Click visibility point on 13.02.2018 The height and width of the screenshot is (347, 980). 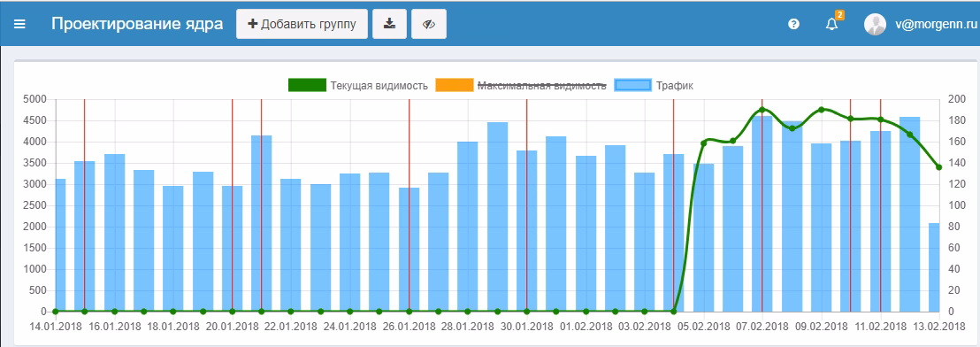[938, 167]
